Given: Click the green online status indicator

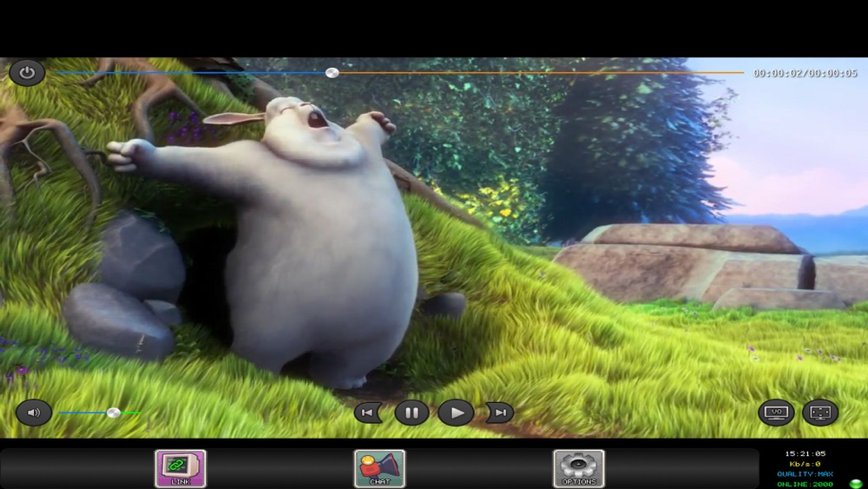Looking at the screenshot, I should coord(856,484).
